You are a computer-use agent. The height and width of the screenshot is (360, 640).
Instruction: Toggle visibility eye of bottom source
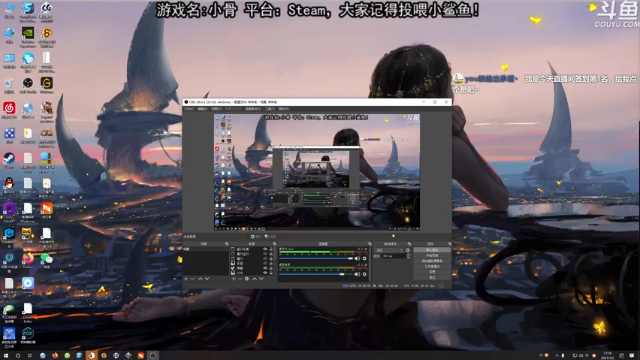[x=265, y=272]
